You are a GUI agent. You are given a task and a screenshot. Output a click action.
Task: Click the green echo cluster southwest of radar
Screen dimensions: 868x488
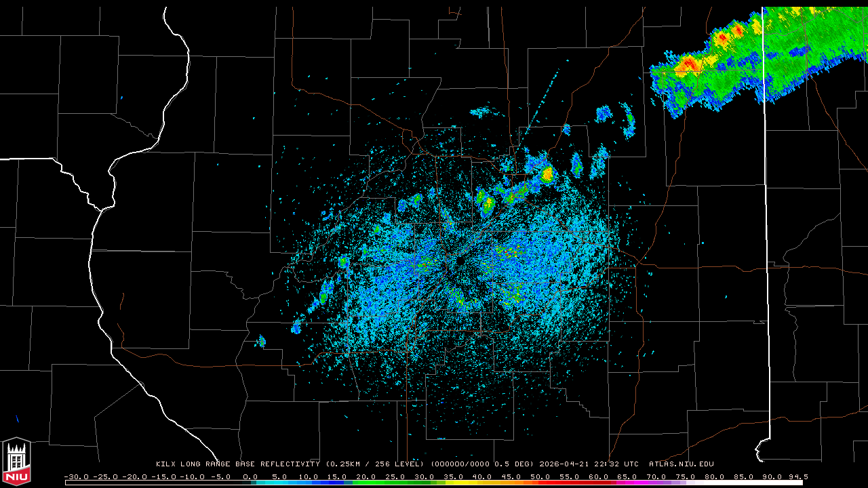(324, 296)
